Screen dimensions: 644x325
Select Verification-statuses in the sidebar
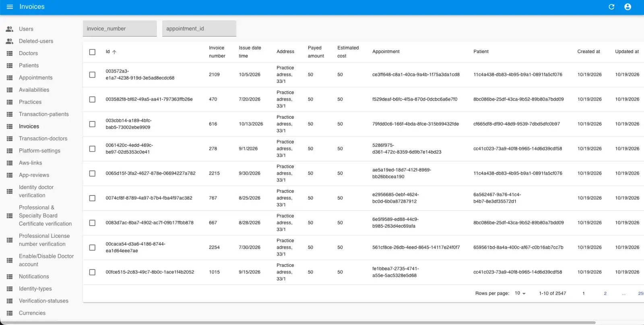[x=43, y=301]
